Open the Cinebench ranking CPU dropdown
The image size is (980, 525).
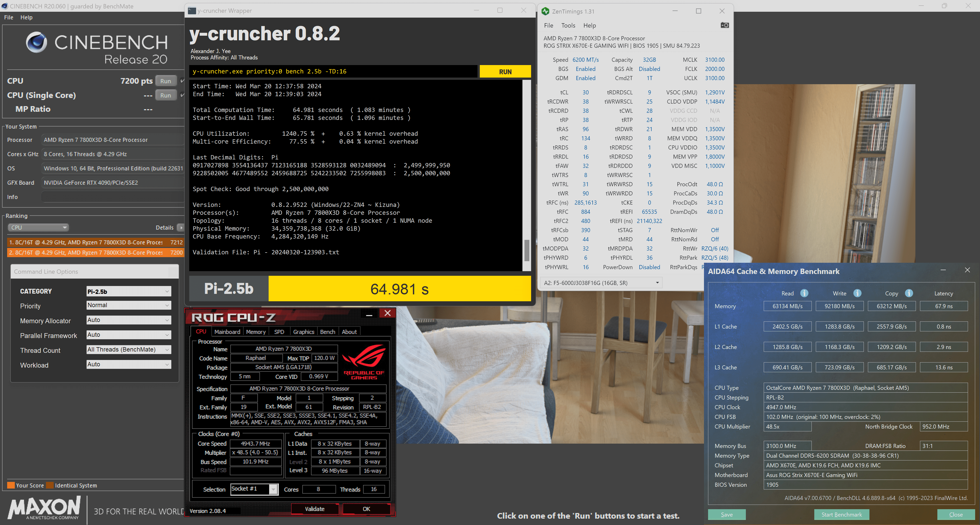coord(38,228)
